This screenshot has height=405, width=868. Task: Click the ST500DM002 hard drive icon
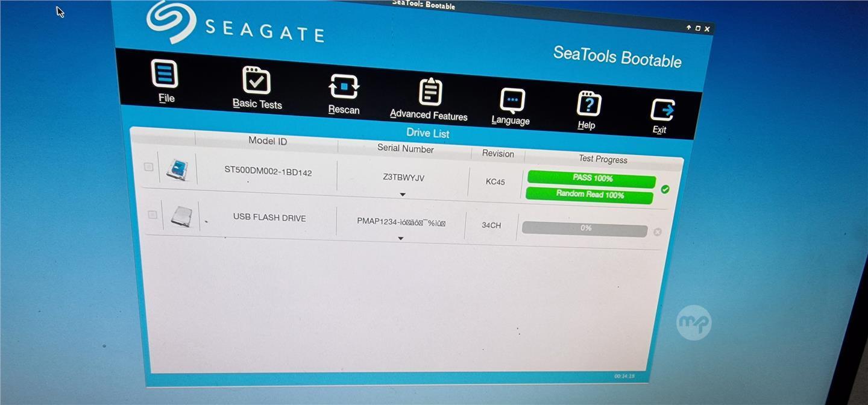177,169
